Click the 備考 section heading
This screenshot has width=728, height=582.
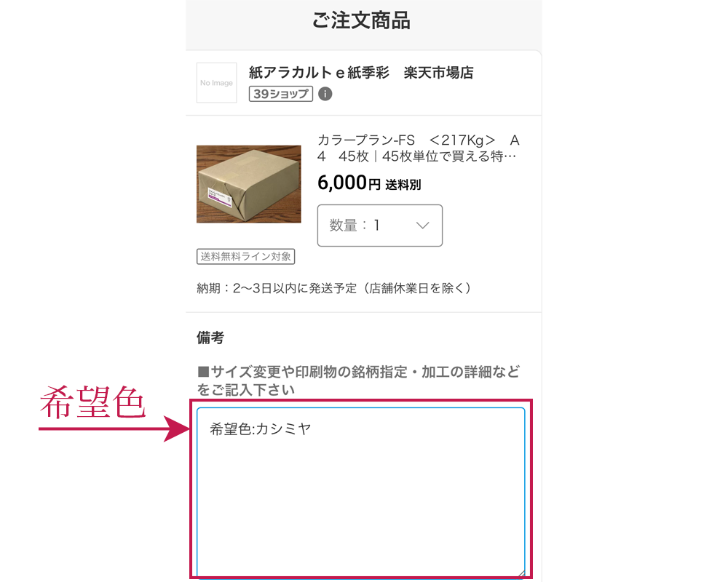click(210, 338)
